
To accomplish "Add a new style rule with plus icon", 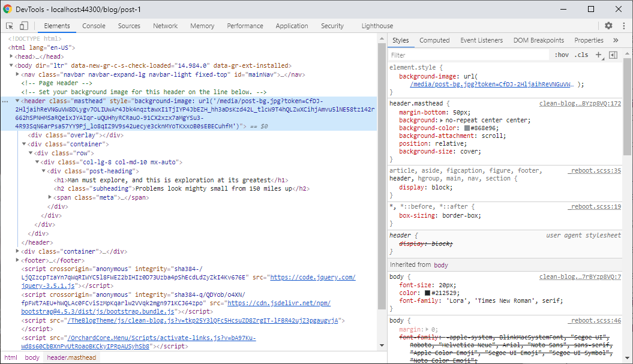I will point(599,55).
